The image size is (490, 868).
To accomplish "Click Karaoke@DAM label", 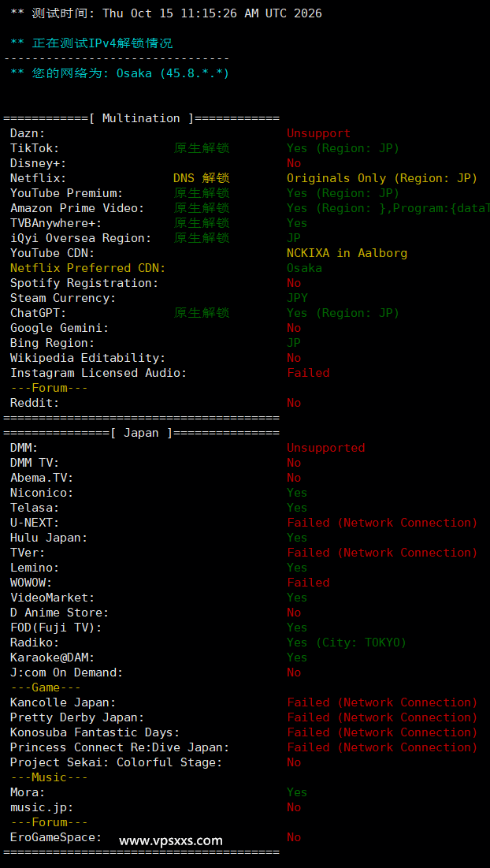I will [52, 657].
